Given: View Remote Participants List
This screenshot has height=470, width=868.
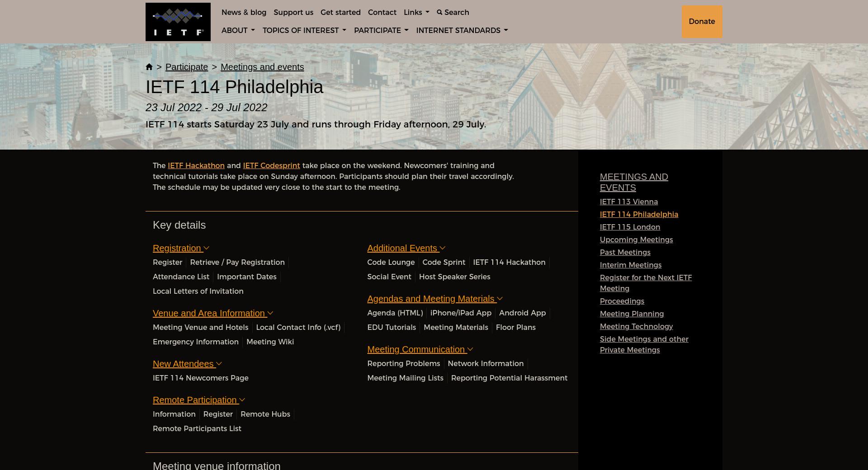Looking at the screenshot, I should click(197, 428).
